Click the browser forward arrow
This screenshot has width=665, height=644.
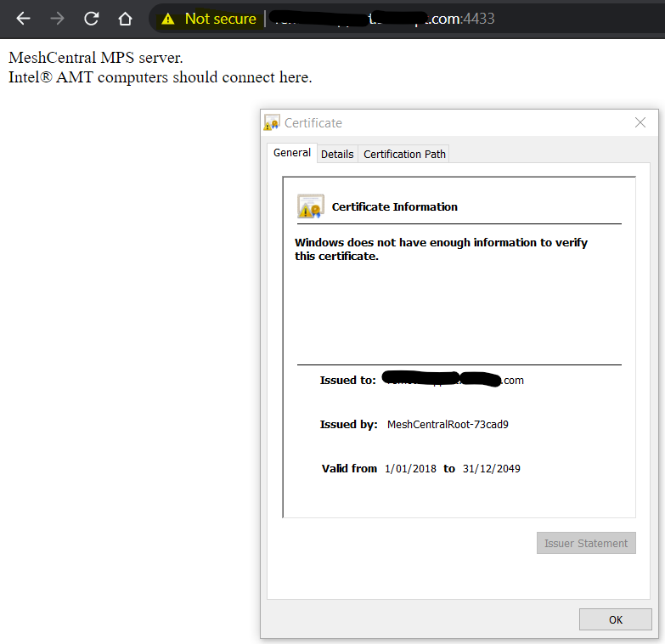point(57,19)
